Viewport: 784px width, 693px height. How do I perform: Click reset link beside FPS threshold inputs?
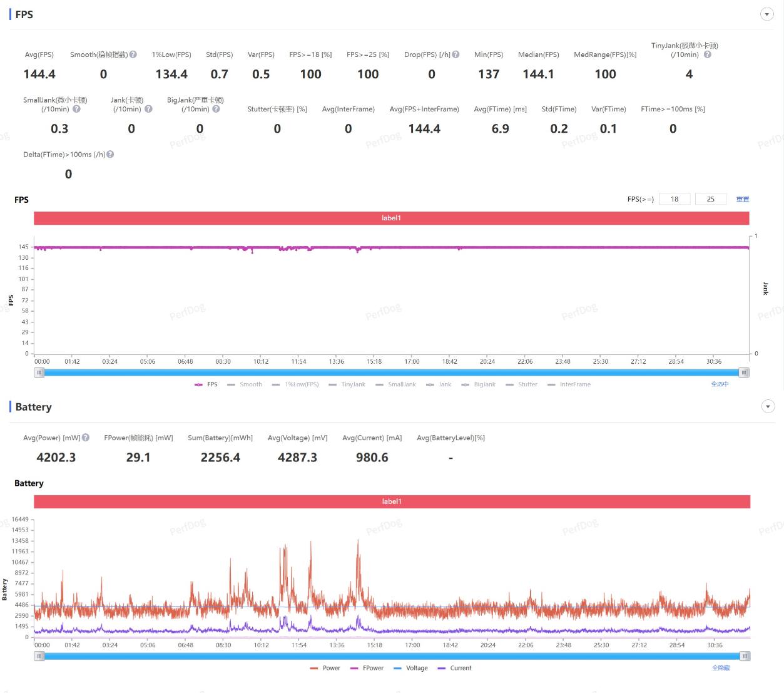pyautogui.click(x=742, y=199)
